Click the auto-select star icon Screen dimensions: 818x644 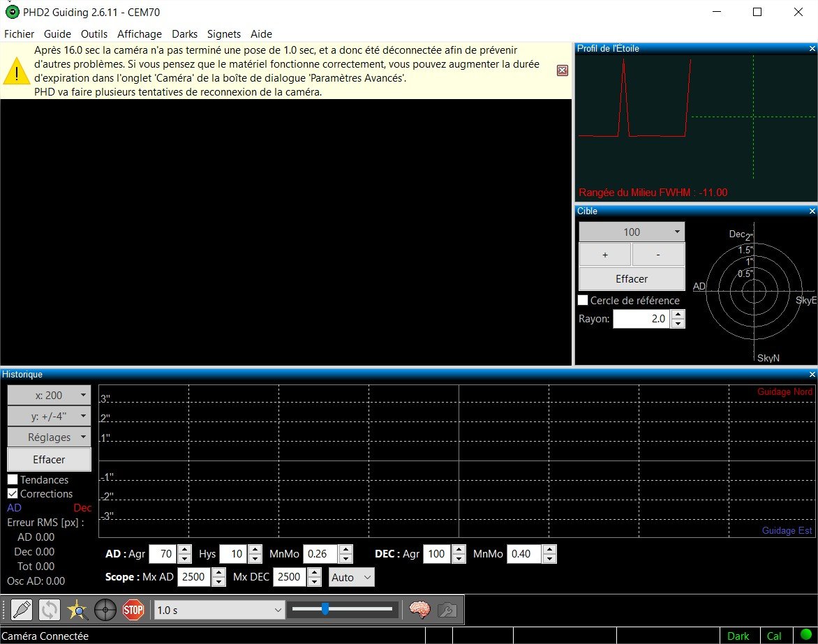[x=77, y=610]
